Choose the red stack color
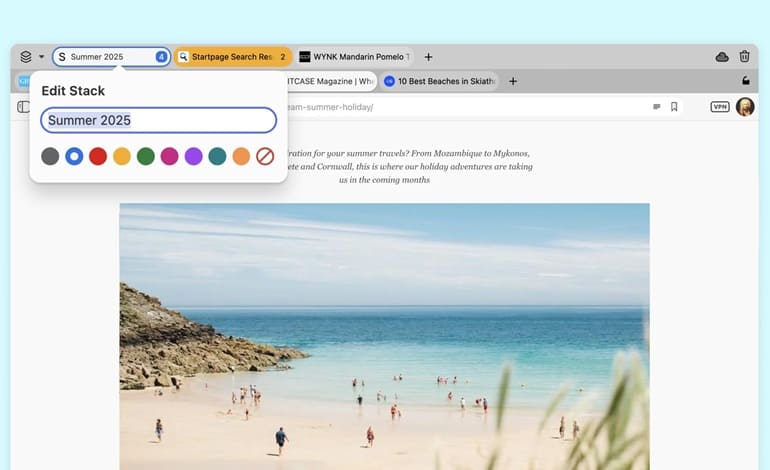This screenshot has height=470, width=770. coord(98,156)
